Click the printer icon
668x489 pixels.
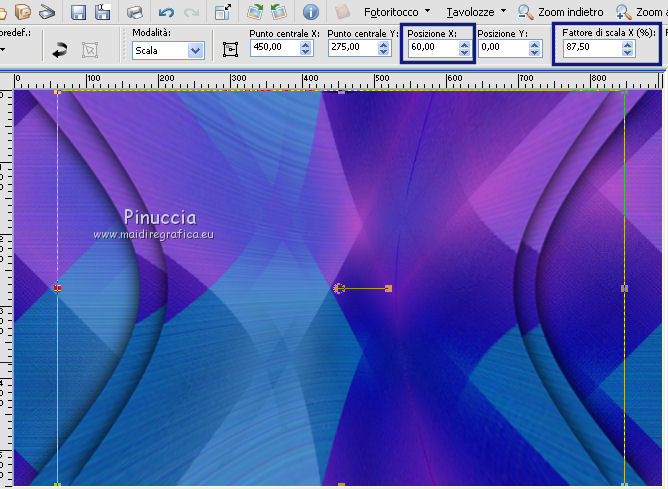pyautogui.click(x=135, y=12)
